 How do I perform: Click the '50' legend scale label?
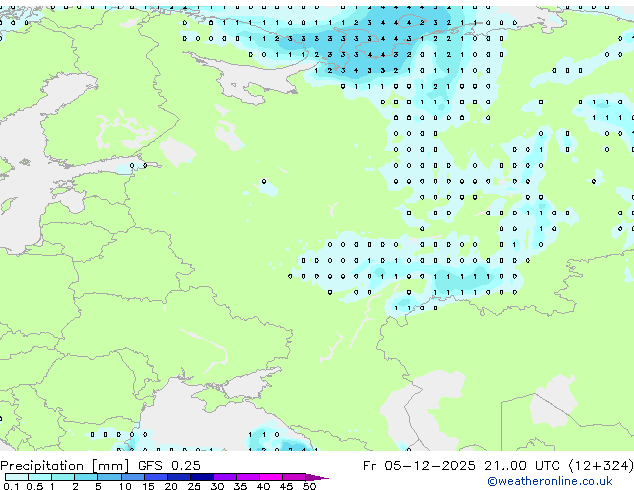[x=309, y=486]
